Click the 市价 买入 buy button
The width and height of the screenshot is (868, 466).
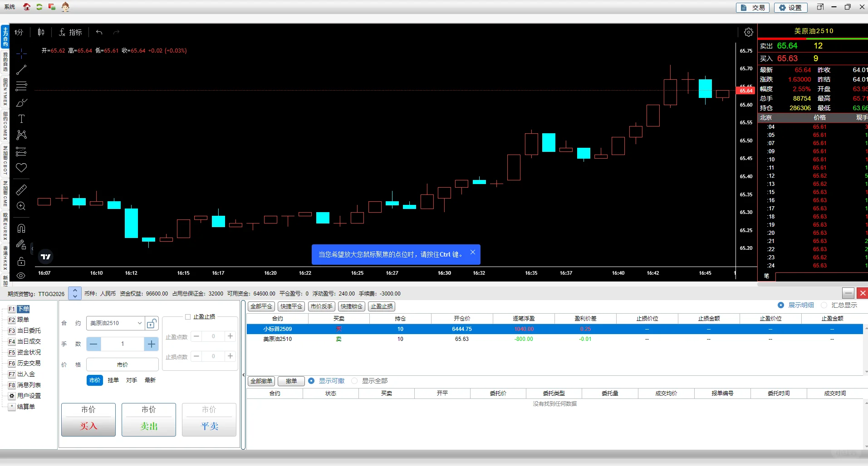88,420
